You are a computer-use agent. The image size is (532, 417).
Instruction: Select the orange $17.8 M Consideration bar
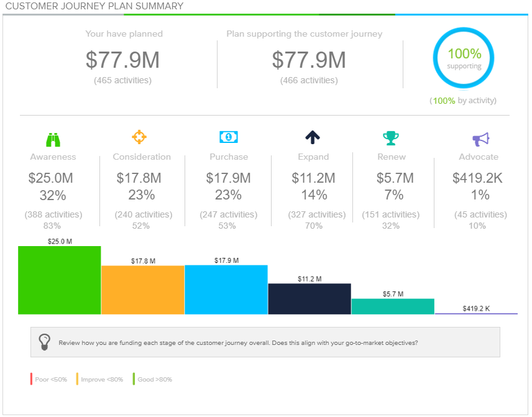tap(143, 290)
